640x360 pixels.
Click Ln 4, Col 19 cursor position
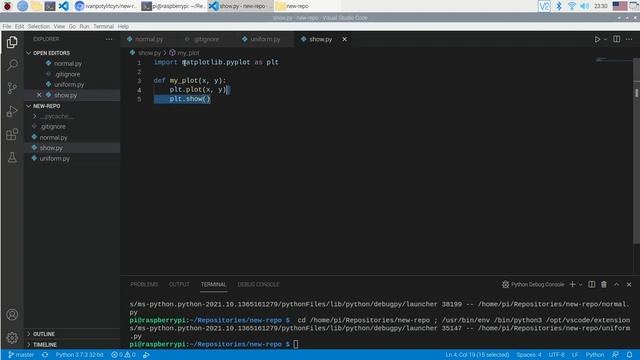[x=477, y=355]
